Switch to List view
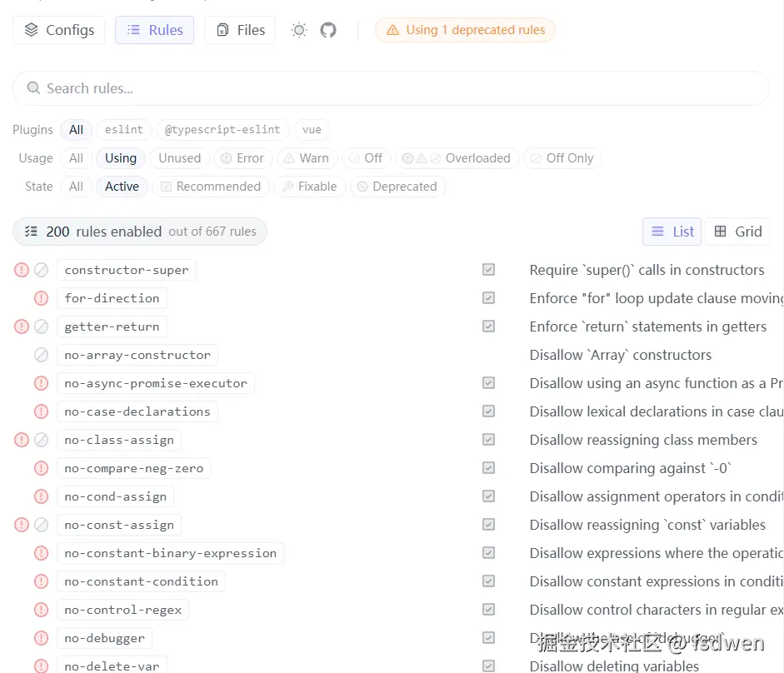The image size is (784, 673). coord(672,232)
